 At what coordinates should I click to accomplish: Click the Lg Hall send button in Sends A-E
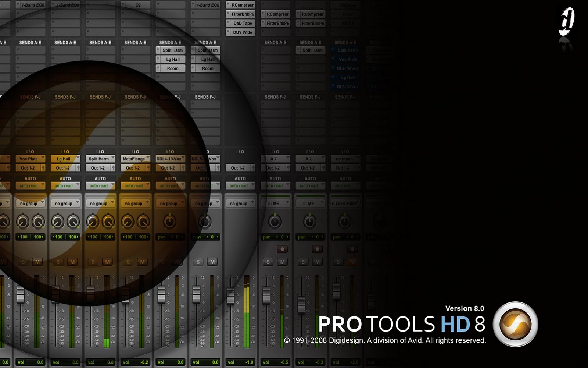coord(171,59)
